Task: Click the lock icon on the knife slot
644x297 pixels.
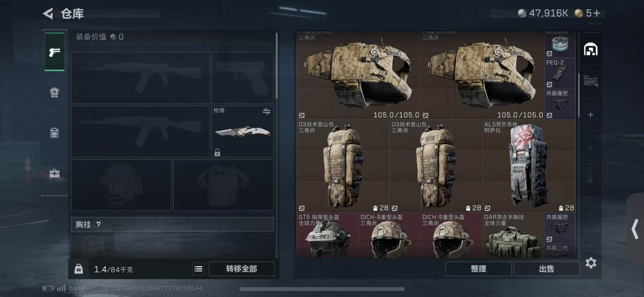Action: click(217, 152)
